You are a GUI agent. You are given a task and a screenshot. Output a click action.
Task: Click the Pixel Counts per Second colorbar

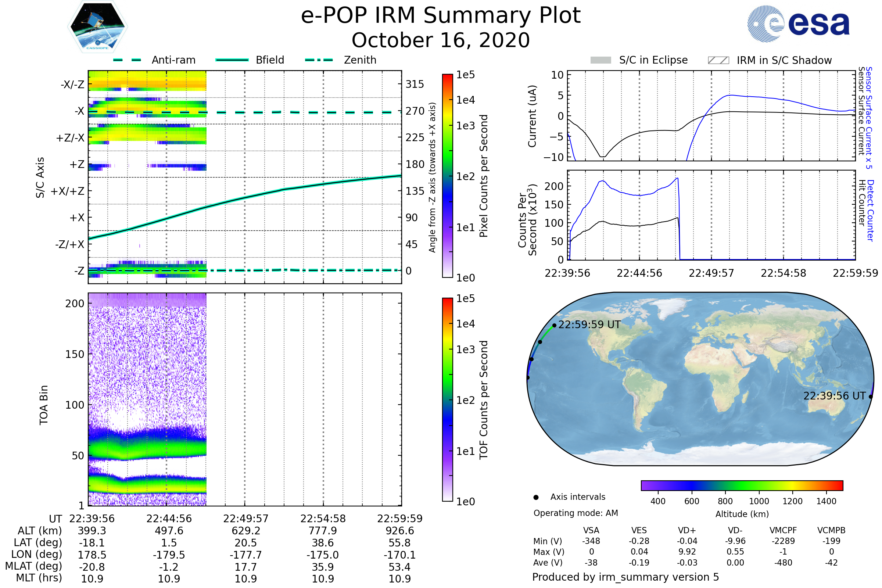[x=447, y=176]
